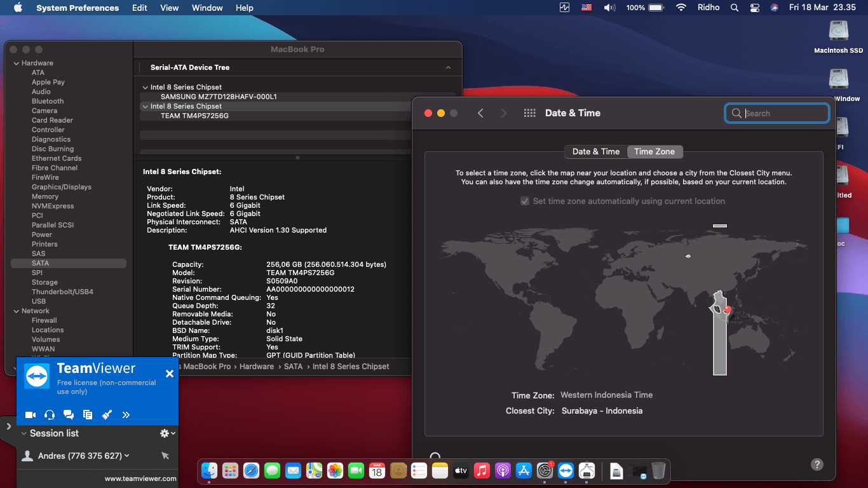This screenshot has width=868, height=488.
Task: Collapse the Serial-ATA Device Tree section
Action: pyautogui.click(x=448, y=67)
